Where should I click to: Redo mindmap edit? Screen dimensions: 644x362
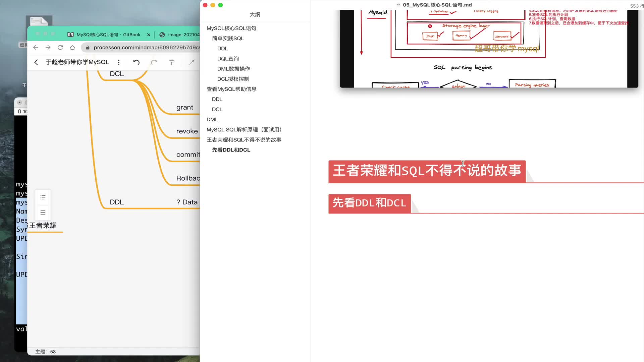[154, 62]
